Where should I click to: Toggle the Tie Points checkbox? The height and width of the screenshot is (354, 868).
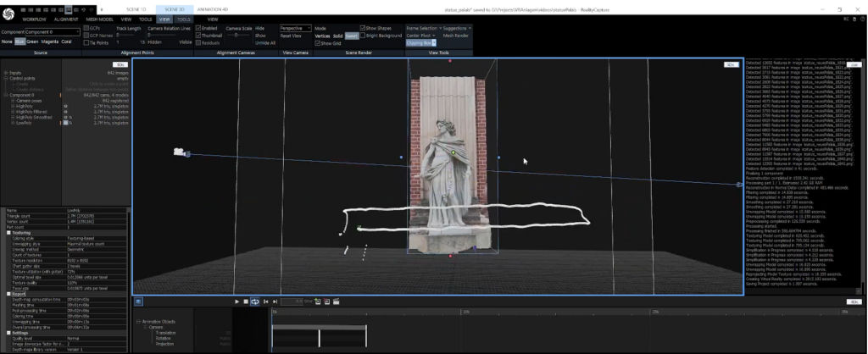tap(86, 42)
